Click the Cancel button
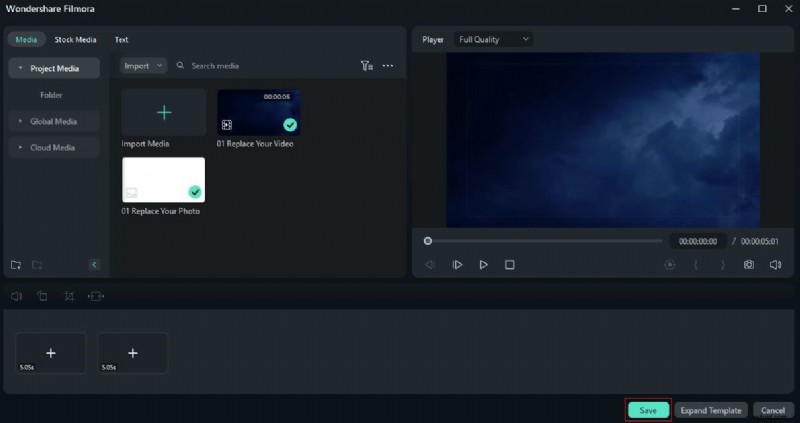 pyautogui.click(x=773, y=410)
